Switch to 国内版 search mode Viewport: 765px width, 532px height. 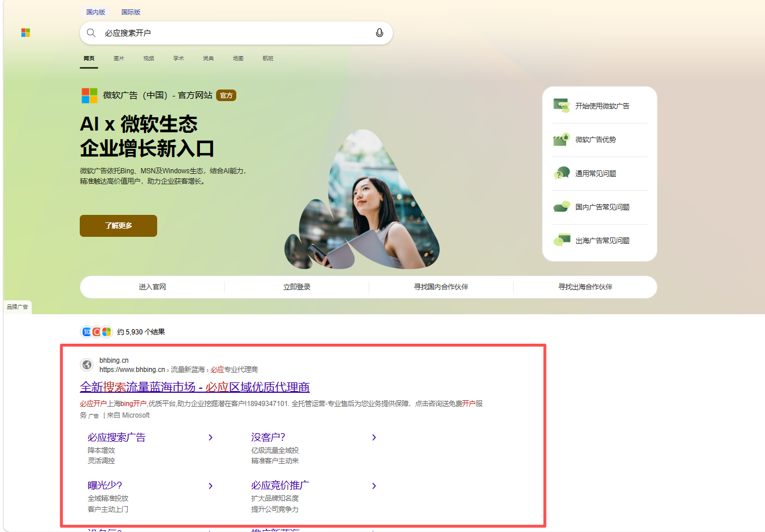pos(96,12)
